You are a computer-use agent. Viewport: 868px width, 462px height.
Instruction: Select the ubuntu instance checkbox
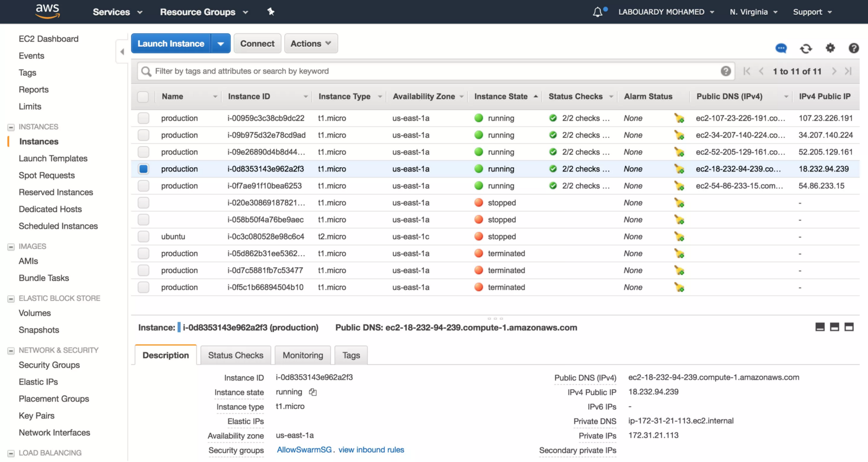(x=143, y=237)
